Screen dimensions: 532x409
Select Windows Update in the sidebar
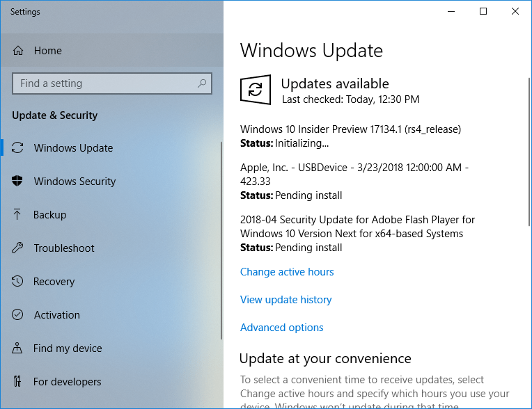click(x=111, y=147)
